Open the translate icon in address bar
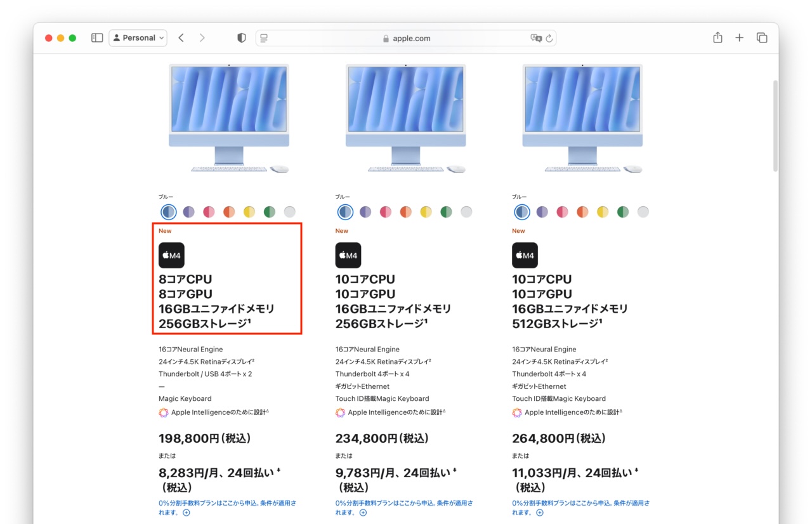The image size is (812, 524). pyautogui.click(x=536, y=38)
